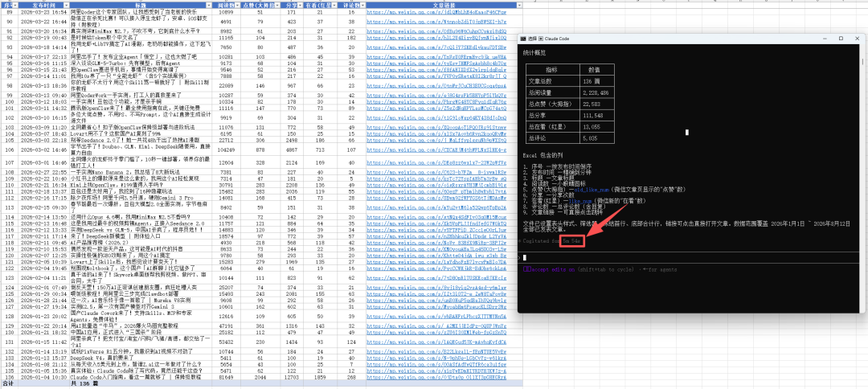Select date cell '2026-01-04 10:30'
This screenshot has width=868, height=389.
[43, 377]
